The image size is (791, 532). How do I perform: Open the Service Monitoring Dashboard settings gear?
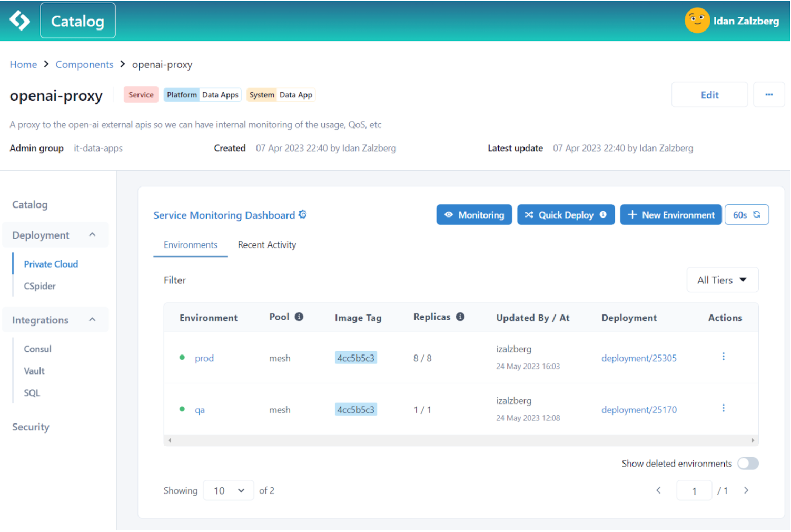(302, 214)
